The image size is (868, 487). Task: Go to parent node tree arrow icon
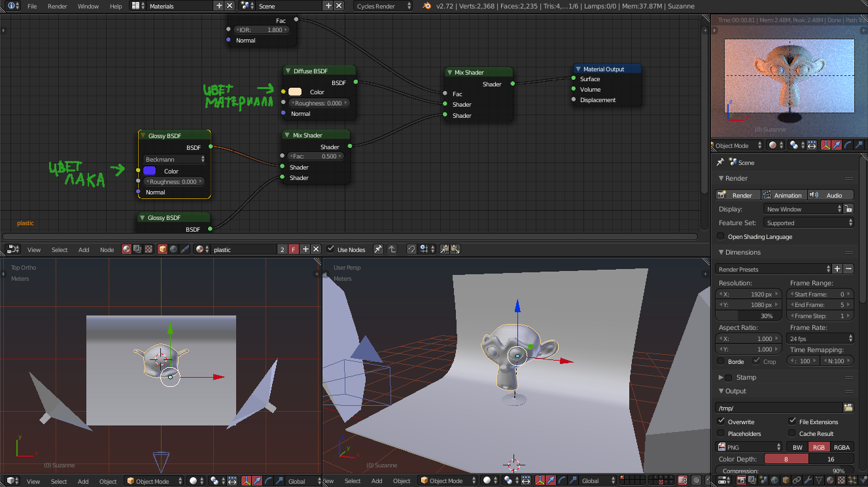click(x=392, y=249)
